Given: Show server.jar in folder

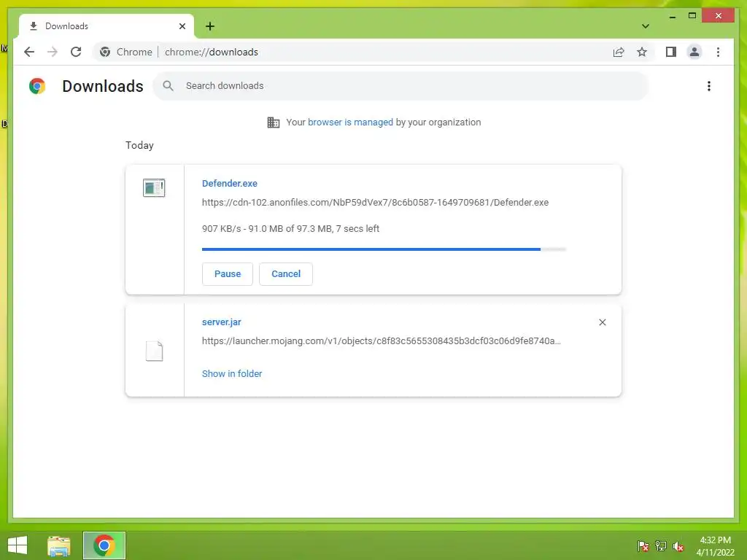Looking at the screenshot, I should click(x=232, y=374).
